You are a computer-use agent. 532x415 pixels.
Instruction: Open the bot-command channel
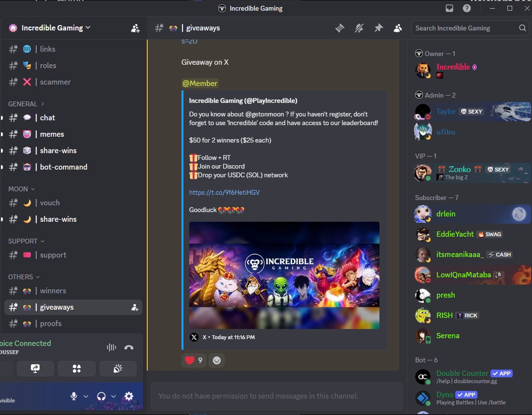(x=73, y=167)
